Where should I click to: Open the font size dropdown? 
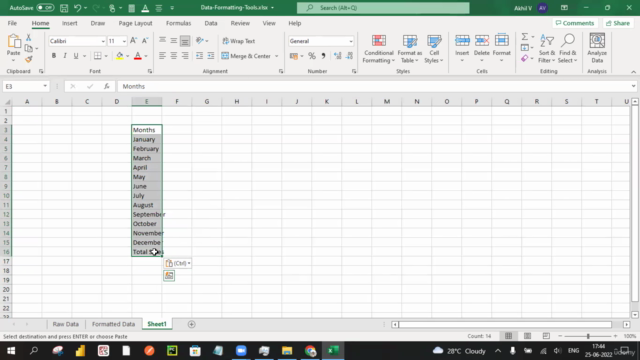124,41
